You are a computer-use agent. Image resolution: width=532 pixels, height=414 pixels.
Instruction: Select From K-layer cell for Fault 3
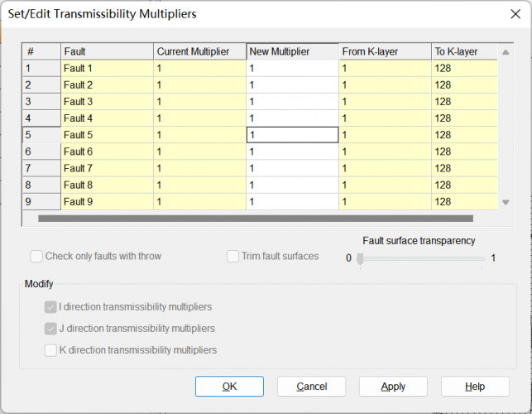tap(384, 102)
